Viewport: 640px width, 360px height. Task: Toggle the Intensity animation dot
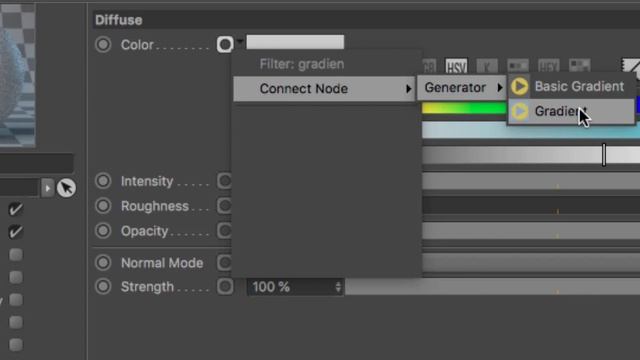point(103,181)
